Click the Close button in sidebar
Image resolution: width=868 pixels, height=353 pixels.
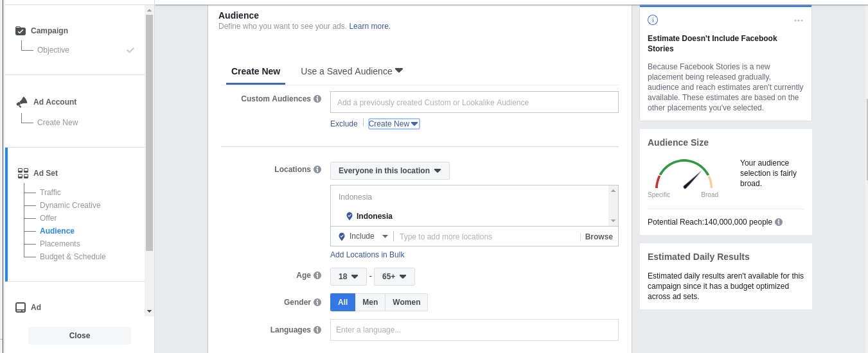80,336
